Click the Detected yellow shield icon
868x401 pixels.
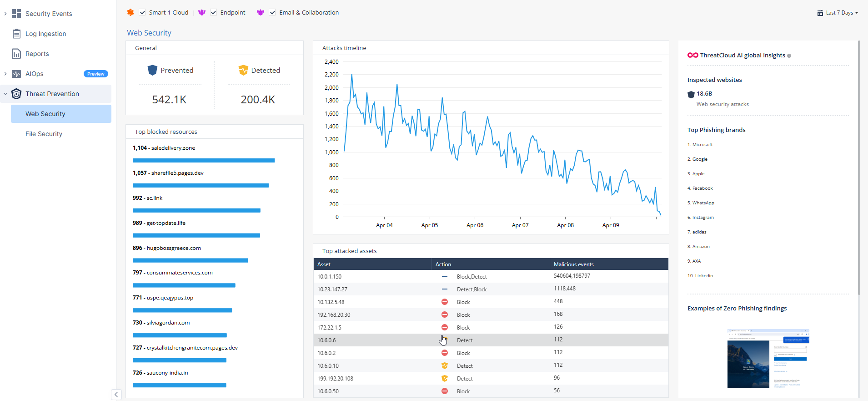(x=243, y=70)
